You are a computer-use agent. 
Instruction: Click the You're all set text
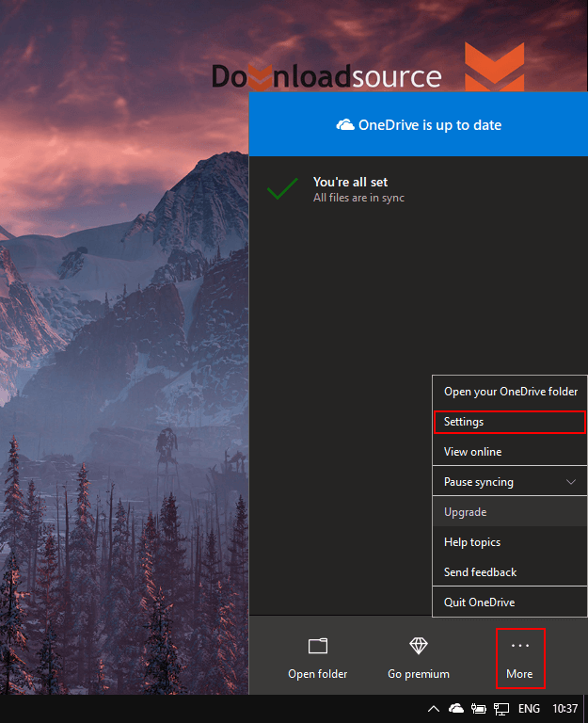350,182
